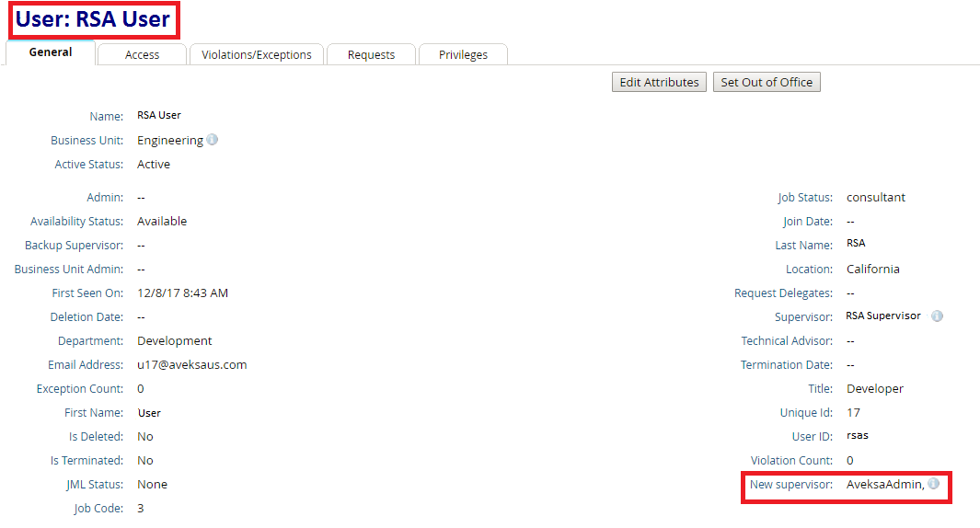Screen dimensions: 980x528
Task: Click the AveksaAdmin new supervisor link
Action: (x=884, y=485)
